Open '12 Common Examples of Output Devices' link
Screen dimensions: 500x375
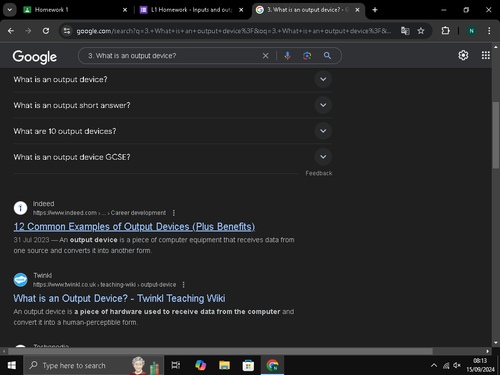pyautogui.click(x=134, y=227)
